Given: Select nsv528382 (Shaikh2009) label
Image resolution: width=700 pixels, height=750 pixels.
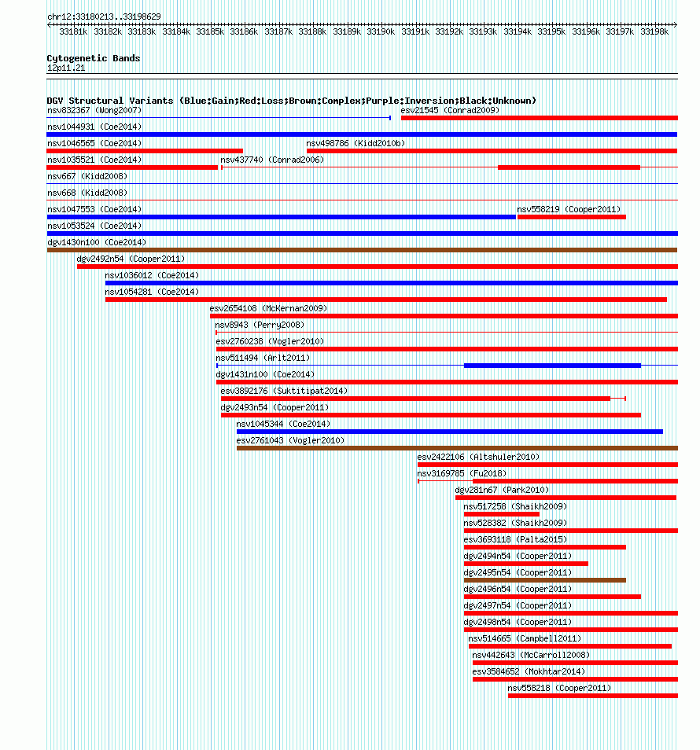Looking at the screenshot, I should (x=515, y=523).
